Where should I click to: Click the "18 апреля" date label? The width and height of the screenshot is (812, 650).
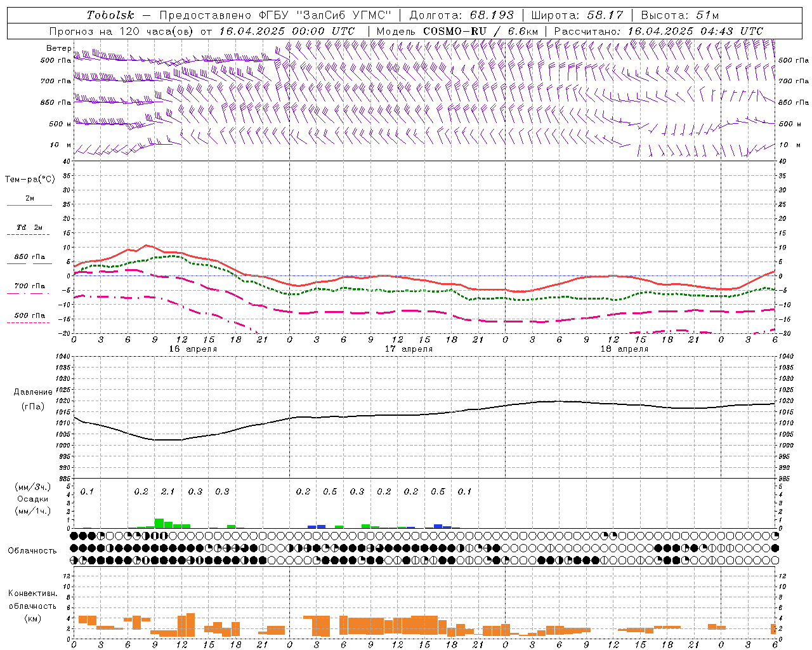coord(624,349)
